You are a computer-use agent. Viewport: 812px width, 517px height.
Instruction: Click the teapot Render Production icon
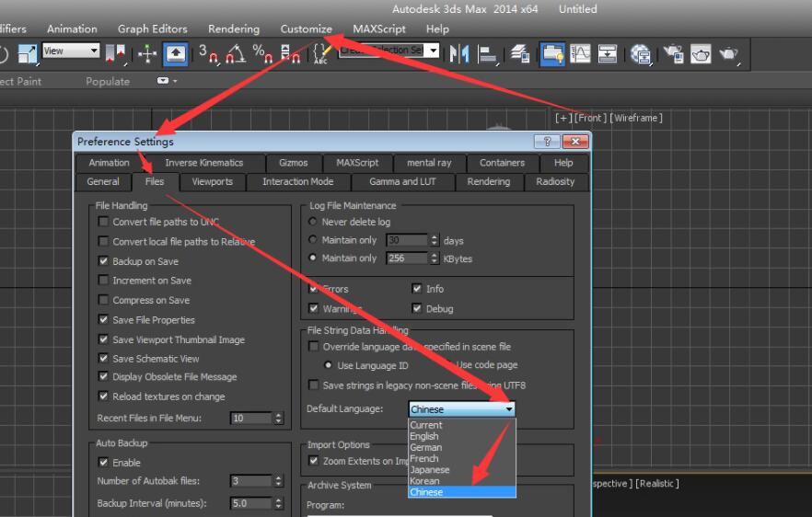[729, 54]
